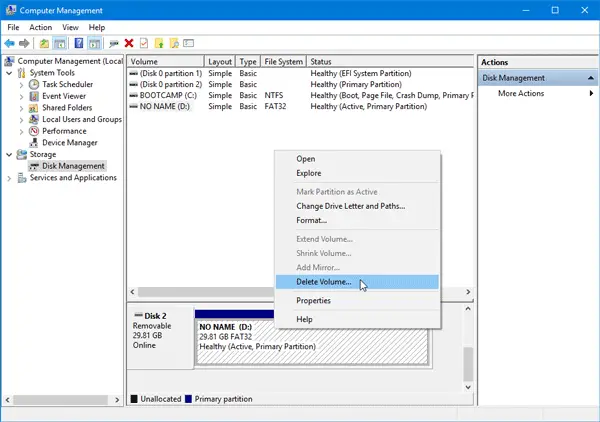The image size is (600, 422).
Task: Expand the Shared Folders node
Action: (21, 108)
